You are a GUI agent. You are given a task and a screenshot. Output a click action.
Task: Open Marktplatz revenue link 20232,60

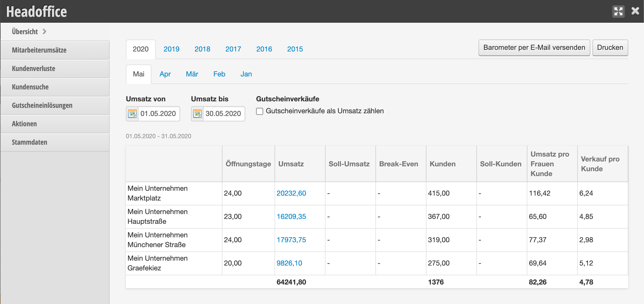pyautogui.click(x=291, y=193)
